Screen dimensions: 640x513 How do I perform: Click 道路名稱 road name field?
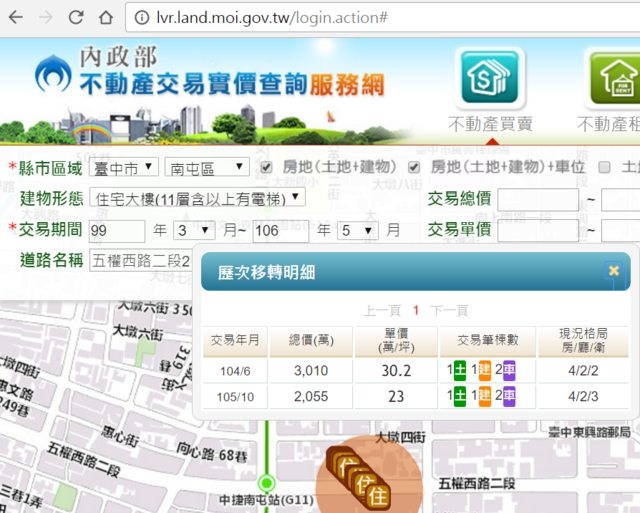tap(141, 261)
